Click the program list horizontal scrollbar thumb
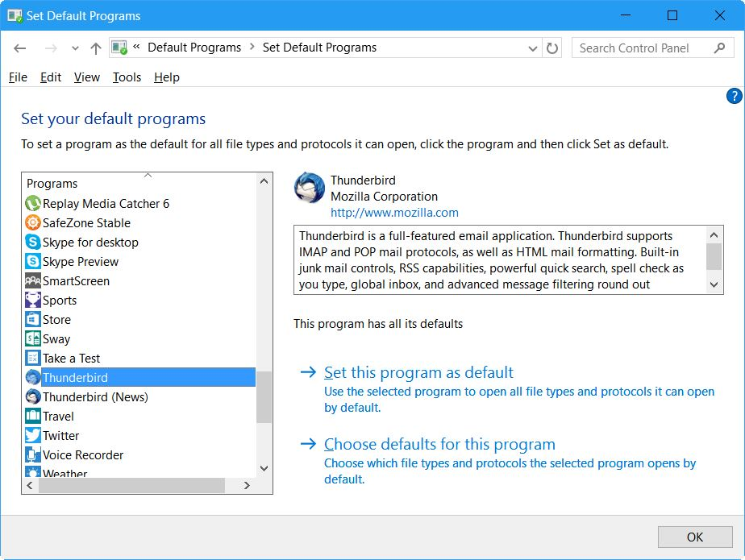Image resolution: width=745 pixels, height=560 pixels. [131, 485]
